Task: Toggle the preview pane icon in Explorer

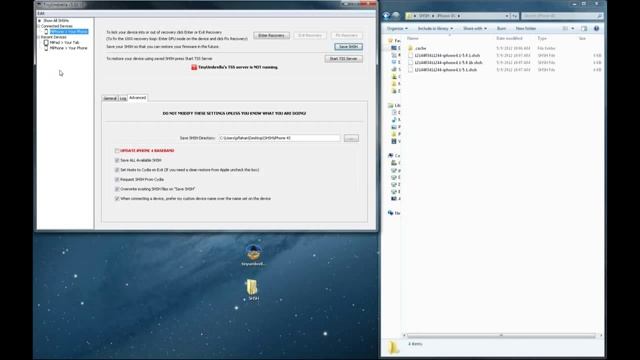Action: 584,29
